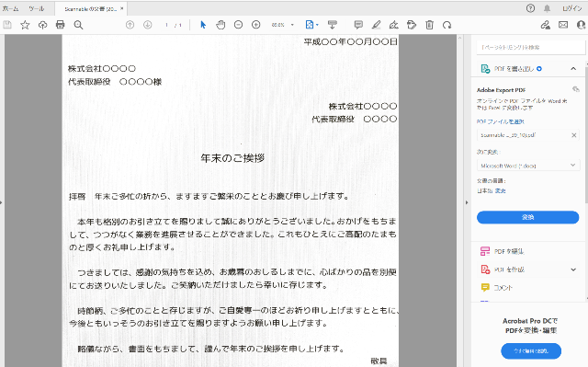Click the scrolling mode toolbar icon
588x367 pixels.
[x=333, y=25]
